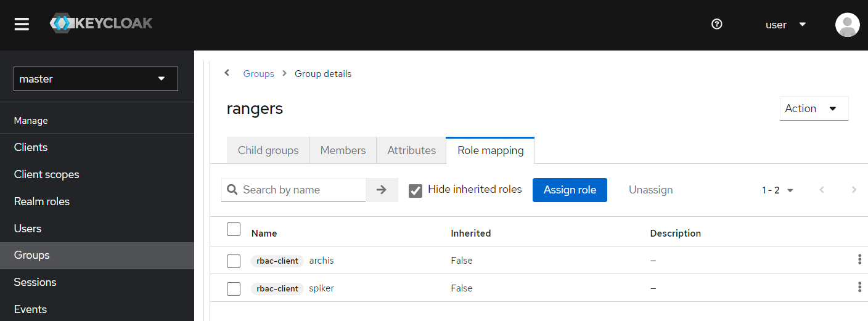The height and width of the screenshot is (321, 868).
Task: Check the spiker role checkbox
Action: [234, 288]
